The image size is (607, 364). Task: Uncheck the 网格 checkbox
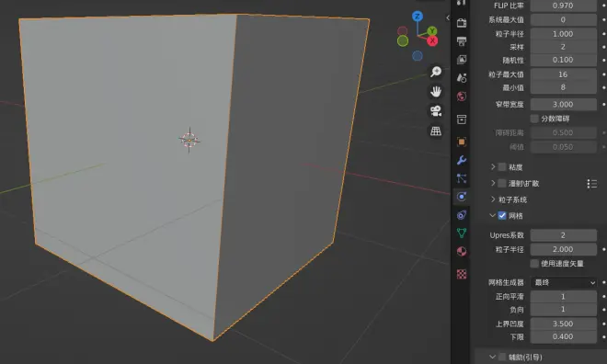pos(502,215)
